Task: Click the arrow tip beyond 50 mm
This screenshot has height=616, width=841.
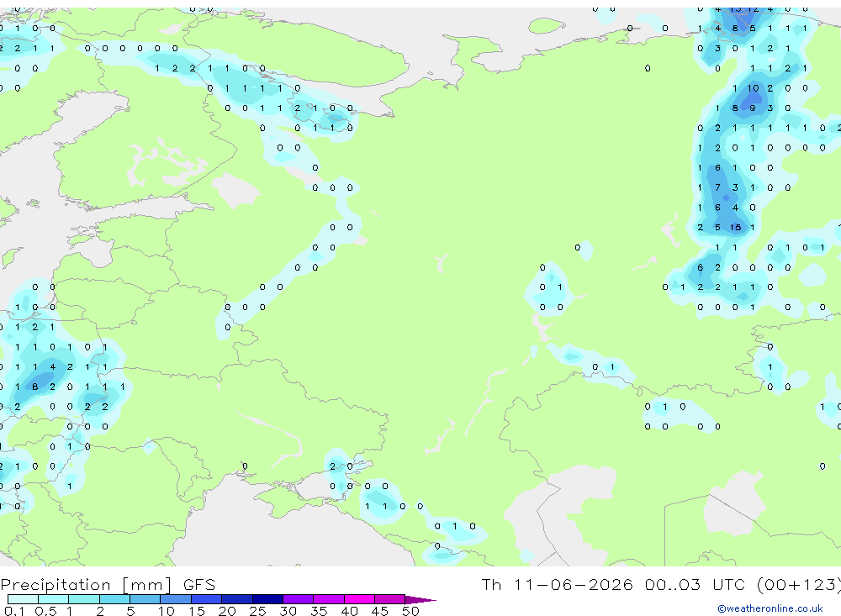Action: coord(421,600)
